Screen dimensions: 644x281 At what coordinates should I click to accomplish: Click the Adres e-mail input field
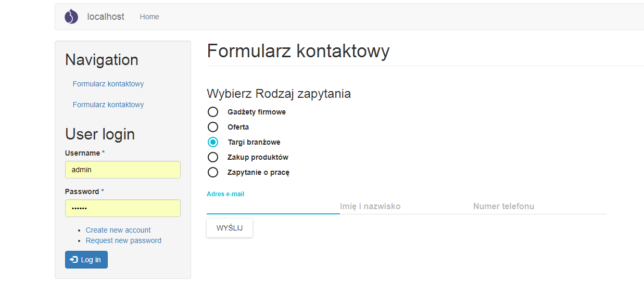(273, 206)
